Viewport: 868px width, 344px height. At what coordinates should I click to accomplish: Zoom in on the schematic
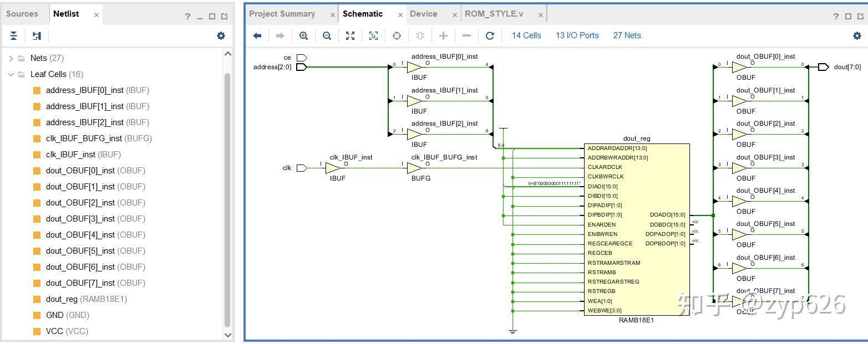click(303, 35)
